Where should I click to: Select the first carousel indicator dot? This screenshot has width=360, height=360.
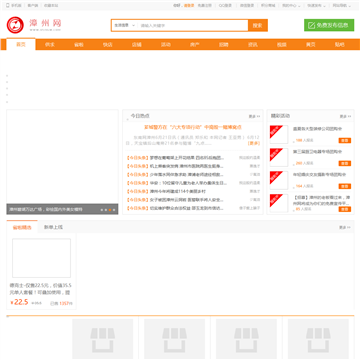click(x=102, y=210)
